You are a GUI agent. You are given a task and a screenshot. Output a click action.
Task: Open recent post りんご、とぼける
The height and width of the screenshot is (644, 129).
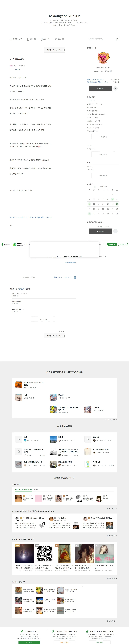click(x=93, y=128)
